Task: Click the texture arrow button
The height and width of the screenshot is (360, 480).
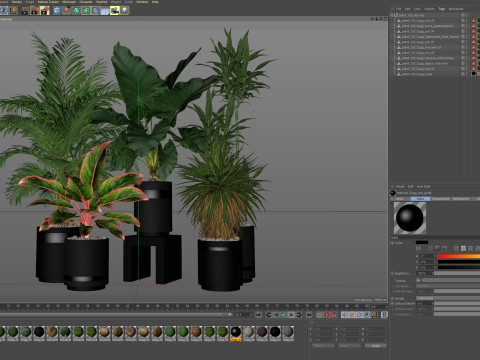Action: (x=418, y=280)
